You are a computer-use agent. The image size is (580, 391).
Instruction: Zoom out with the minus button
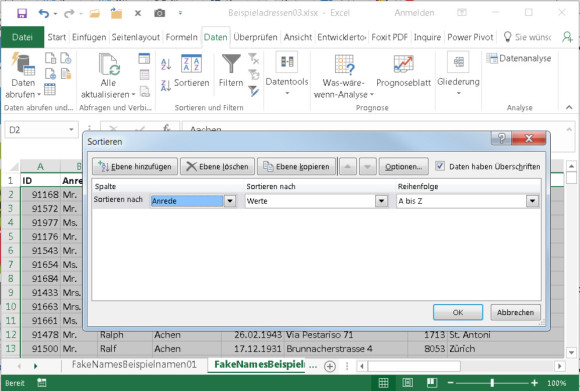click(x=450, y=383)
